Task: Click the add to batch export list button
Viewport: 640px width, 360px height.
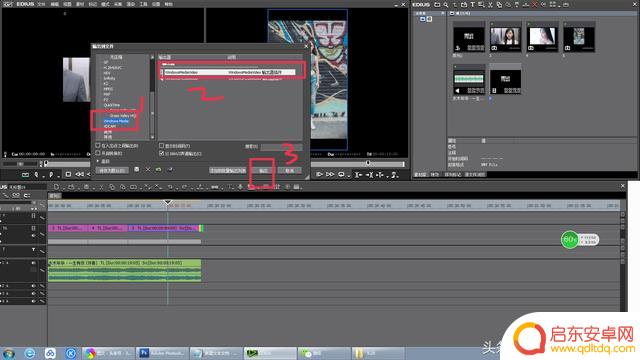Action: [228, 170]
